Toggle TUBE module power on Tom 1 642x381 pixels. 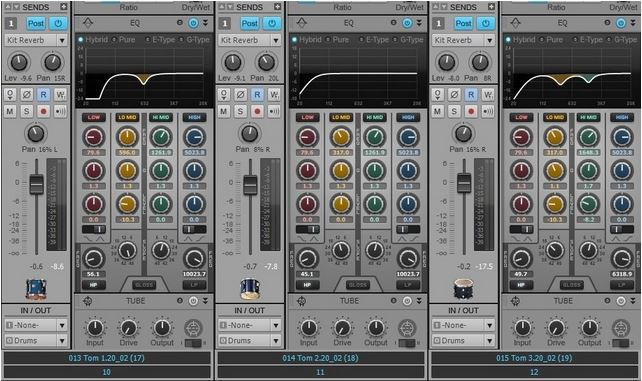193,302
